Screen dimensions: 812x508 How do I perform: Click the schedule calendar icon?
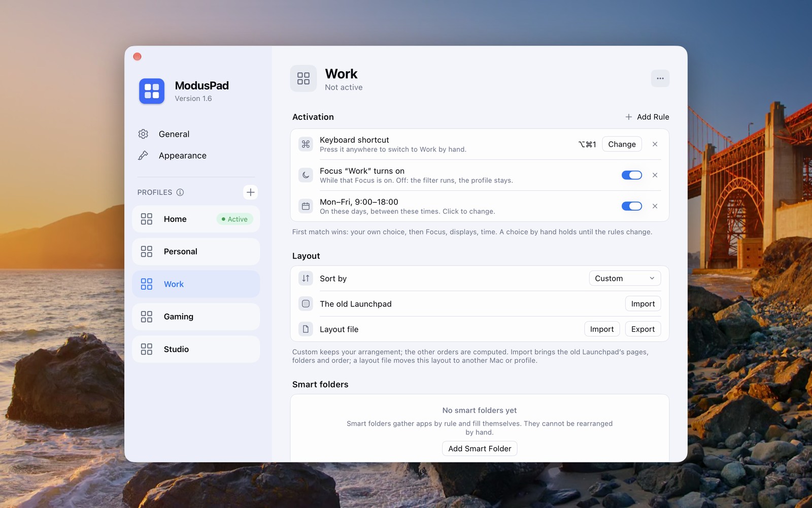tap(306, 206)
